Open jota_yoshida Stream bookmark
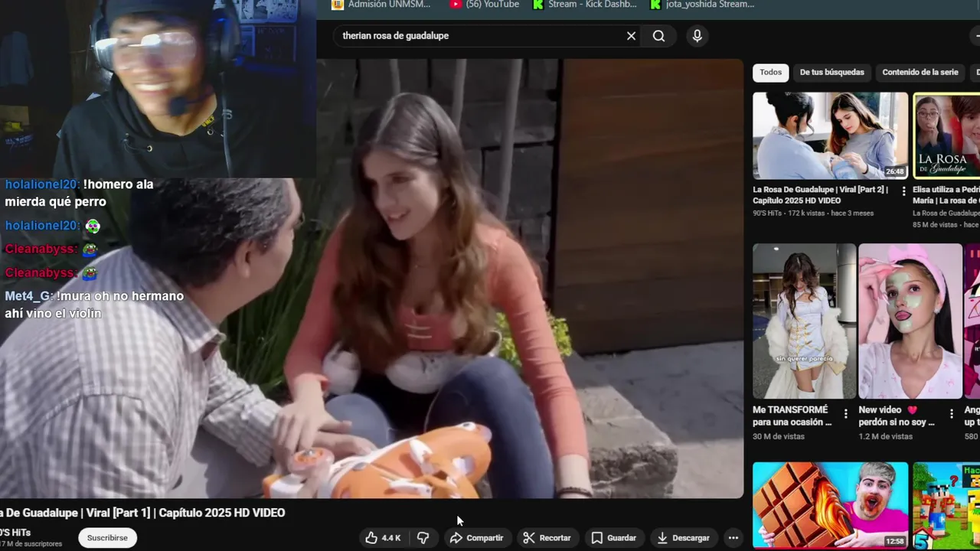This screenshot has width=980, height=551. pyautogui.click(x=702, y=5)
